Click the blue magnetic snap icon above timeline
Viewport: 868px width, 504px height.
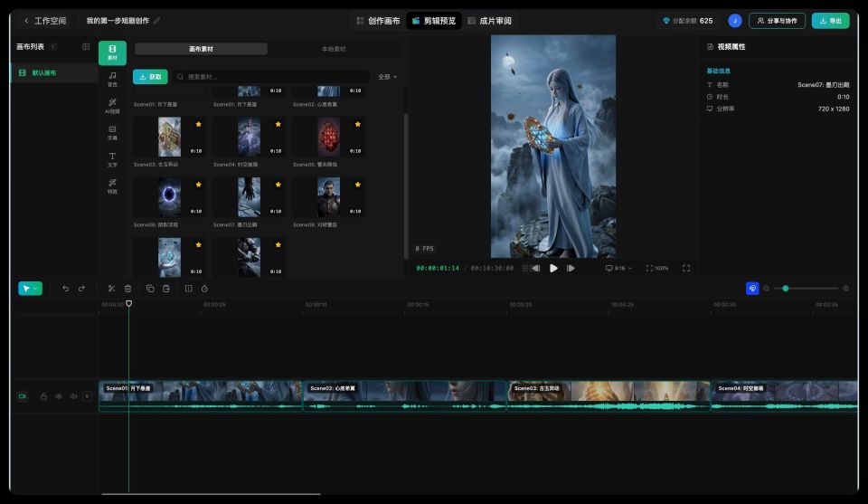click(752, 289)
